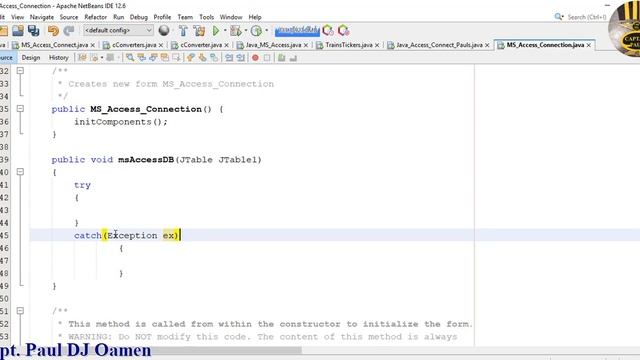Click the Redo icon

69,31
